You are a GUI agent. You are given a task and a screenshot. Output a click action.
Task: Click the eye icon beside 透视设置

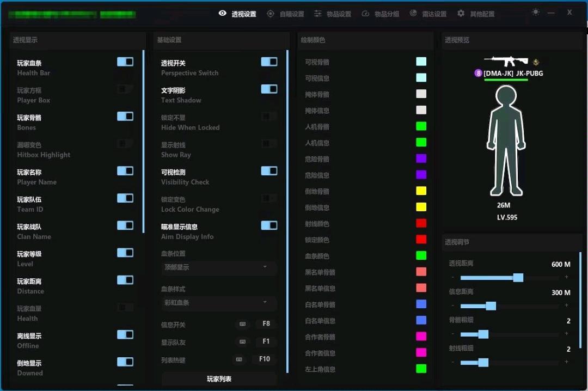(x=222, y=13)
